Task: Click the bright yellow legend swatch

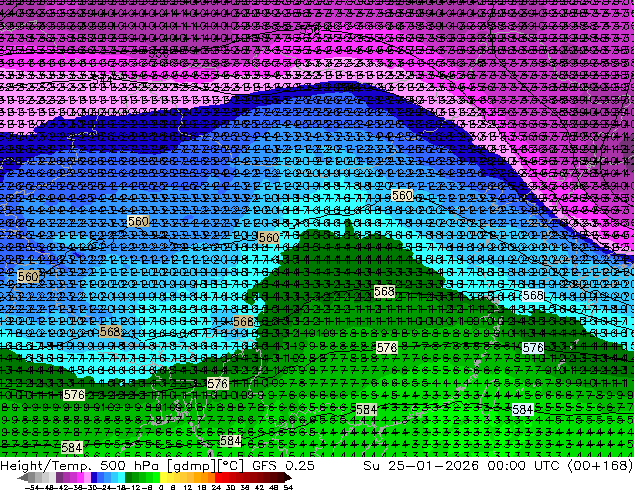Action: 163,478
